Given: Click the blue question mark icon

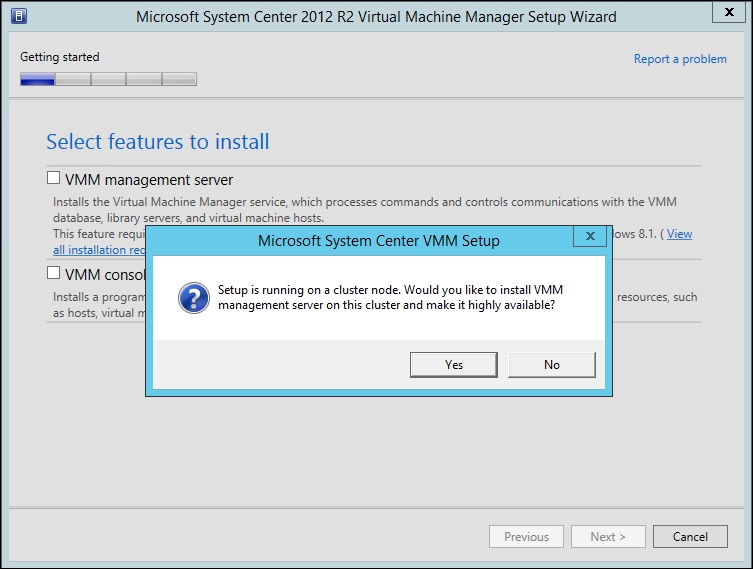Looking at the screenshot, I should tap(192, 297).
